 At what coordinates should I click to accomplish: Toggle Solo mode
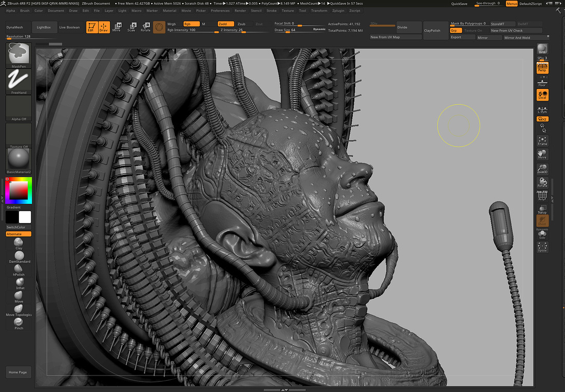(542, 235)
